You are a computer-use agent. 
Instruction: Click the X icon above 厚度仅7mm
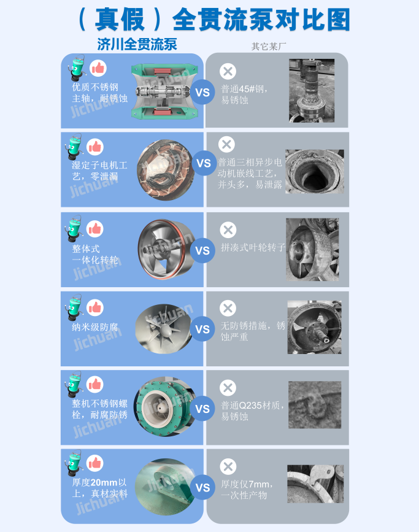coord(228,466)
